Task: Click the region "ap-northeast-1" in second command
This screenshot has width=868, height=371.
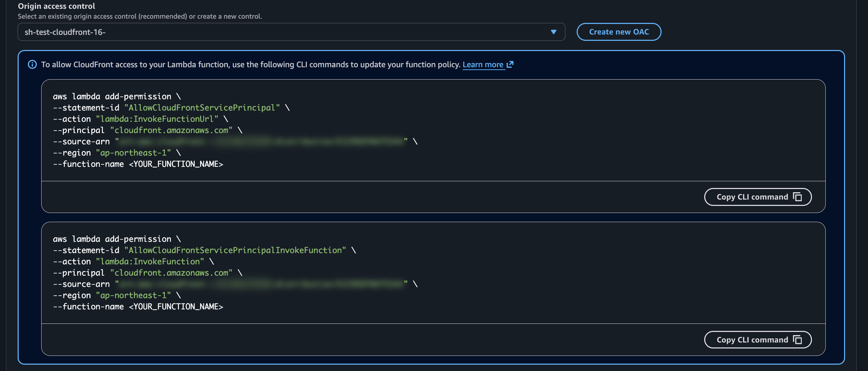Action: coord(134,295)
